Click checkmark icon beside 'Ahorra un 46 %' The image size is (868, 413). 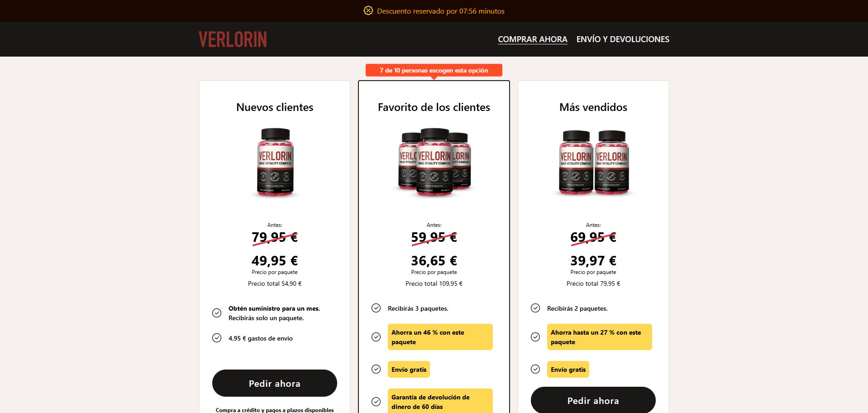point(376,337)
